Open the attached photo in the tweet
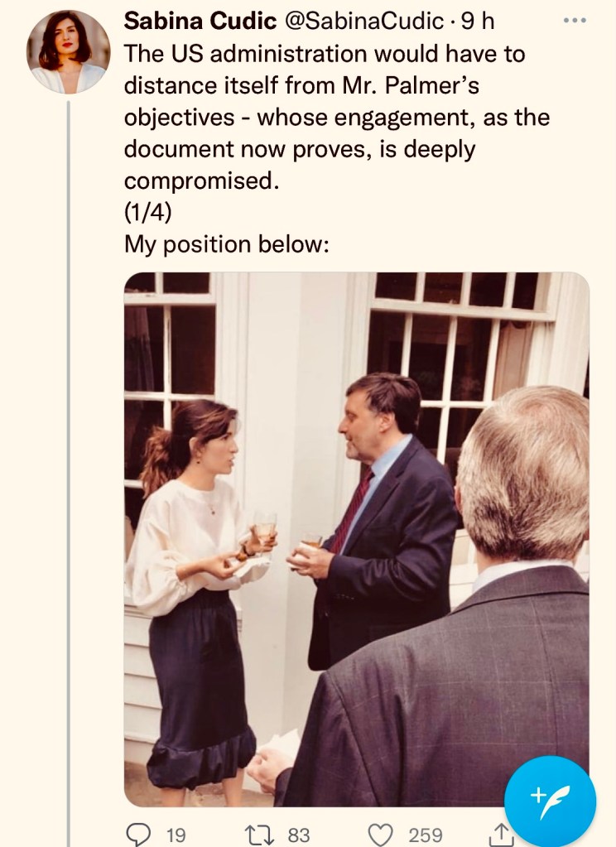The image size is (616, 847). click(356, 538)
